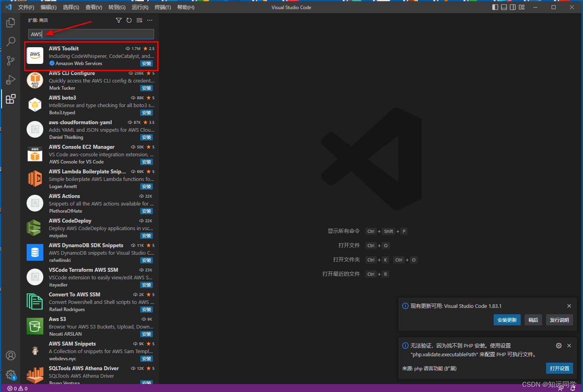
Task: Install AWS CLI Configure extension
Action: (147, 88)
